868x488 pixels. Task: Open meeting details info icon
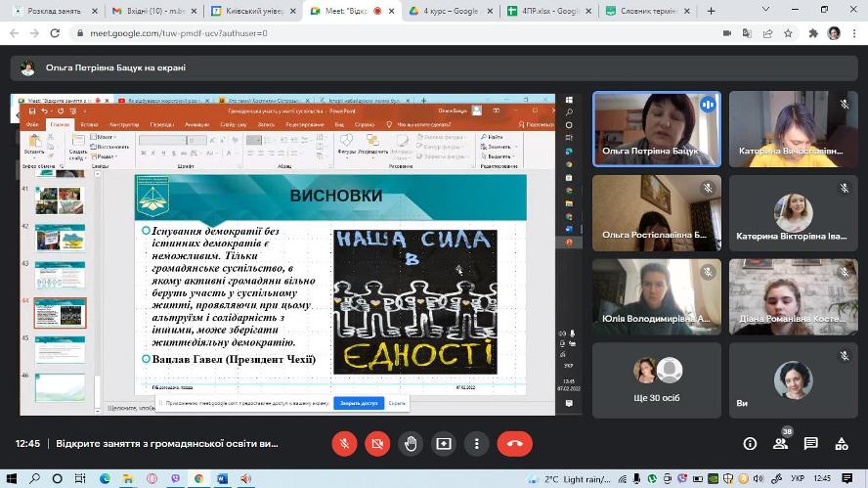(750, 444)
